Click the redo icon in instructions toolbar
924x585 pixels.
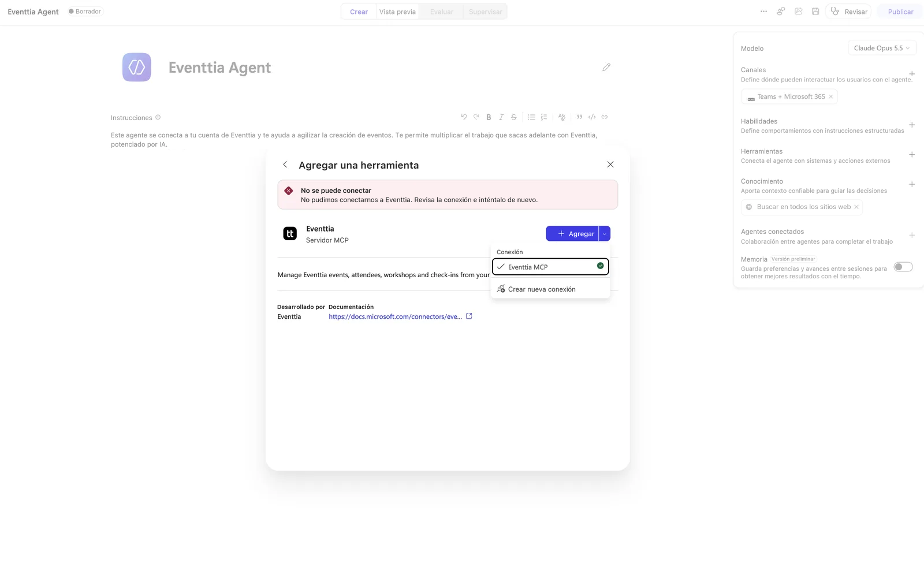click(476, 117)
